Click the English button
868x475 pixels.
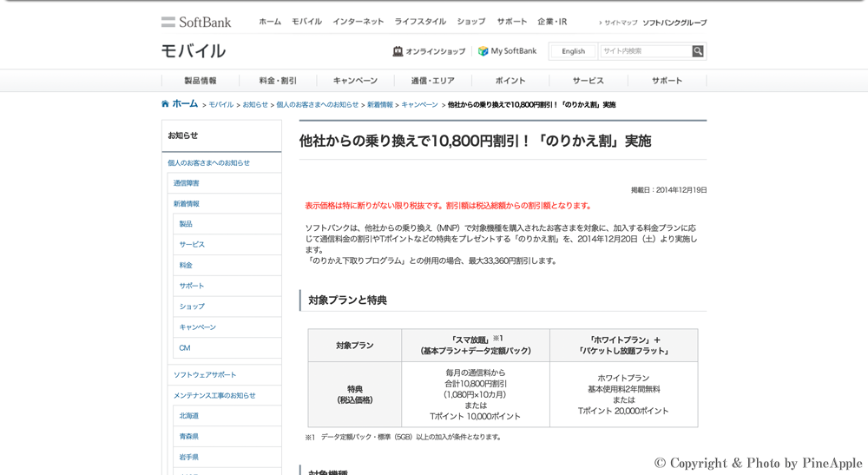(573, 51)
